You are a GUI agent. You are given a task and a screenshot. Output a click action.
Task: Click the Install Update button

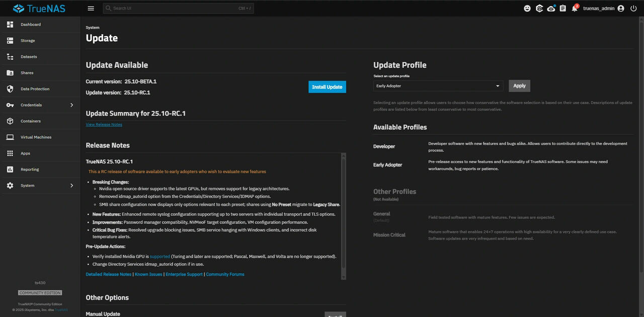click(327, 87)
